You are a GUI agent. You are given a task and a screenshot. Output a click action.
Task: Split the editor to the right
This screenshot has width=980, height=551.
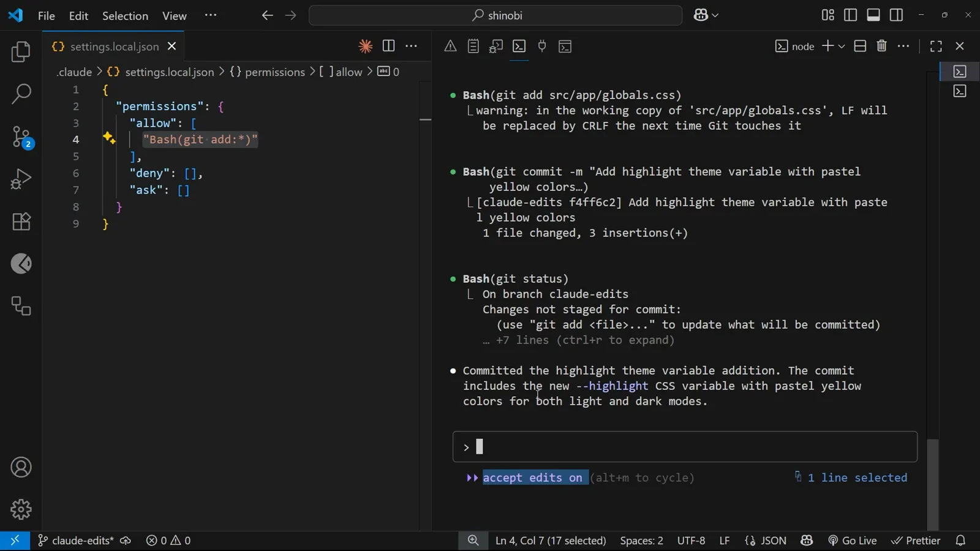tap(388, 46)
